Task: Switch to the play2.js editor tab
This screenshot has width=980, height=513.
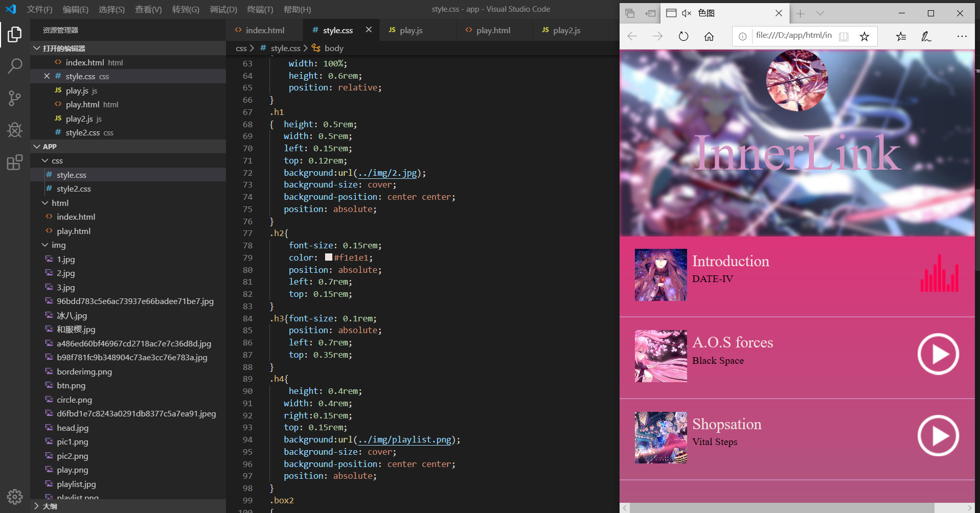Action: click(x=571, y=30)
